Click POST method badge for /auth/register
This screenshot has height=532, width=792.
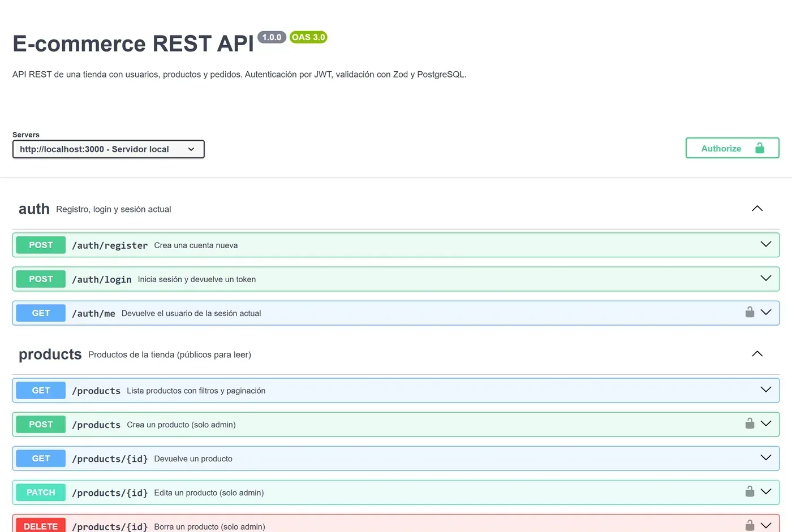41,245
